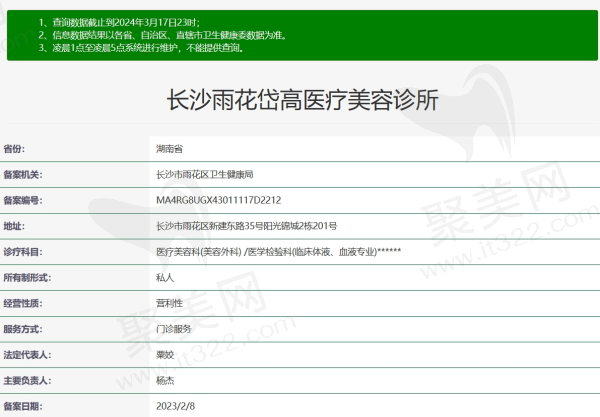Select the address 长沙市雨花区新建东路35号阳光锦城2栋201号
600x417 pixels.
click(246, 226)
